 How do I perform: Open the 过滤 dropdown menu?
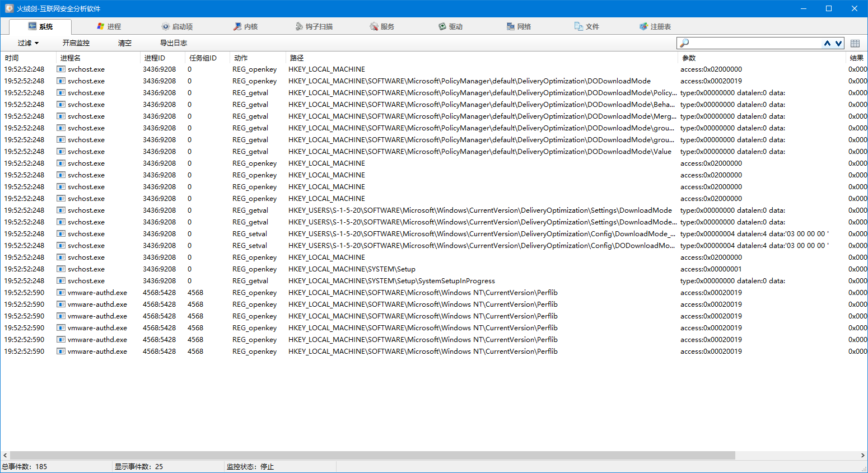point(28,43)
